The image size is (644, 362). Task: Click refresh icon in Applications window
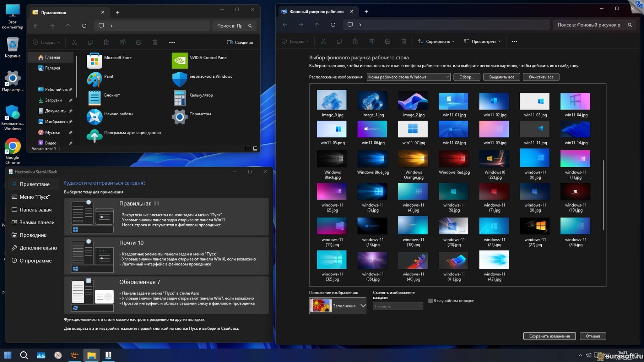pos(84,26)
